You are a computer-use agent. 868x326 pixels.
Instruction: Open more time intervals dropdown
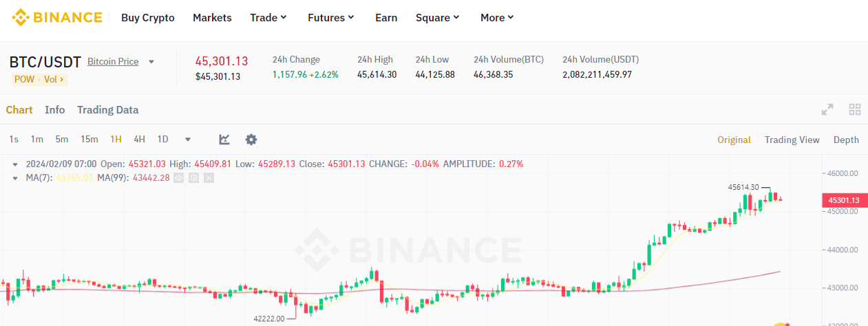coord(188,140)
